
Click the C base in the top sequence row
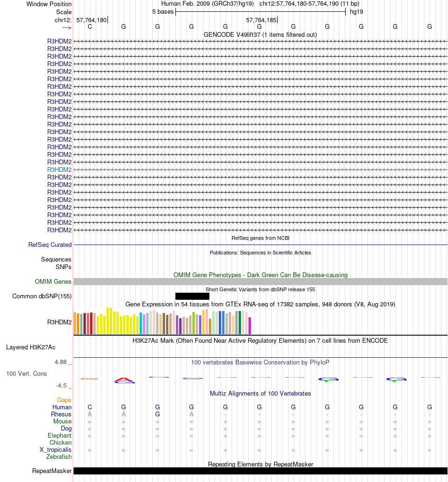click(90, 27)
